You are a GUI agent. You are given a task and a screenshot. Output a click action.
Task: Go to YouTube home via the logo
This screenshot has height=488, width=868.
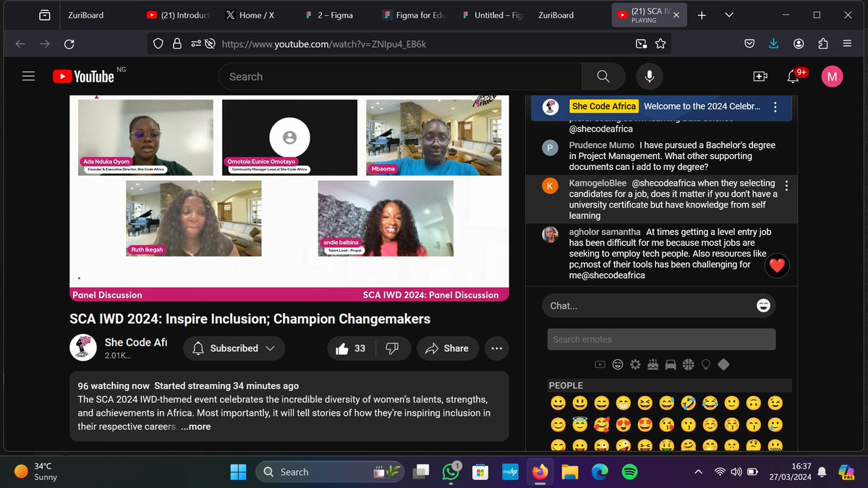pyautogui.click(x=83, y=76)
